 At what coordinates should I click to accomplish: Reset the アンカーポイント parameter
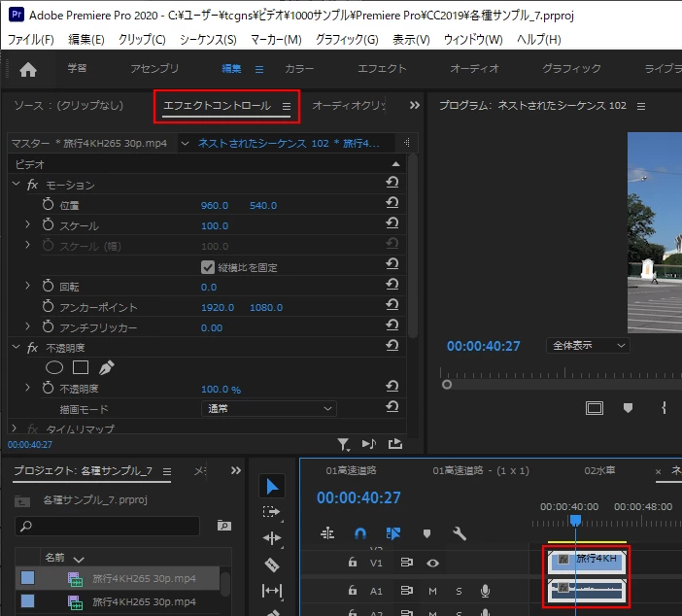[x=392, y=305]
